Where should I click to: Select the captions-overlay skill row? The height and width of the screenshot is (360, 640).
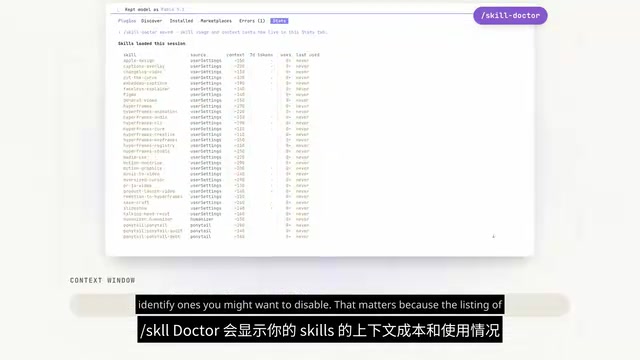coord(216,66)
